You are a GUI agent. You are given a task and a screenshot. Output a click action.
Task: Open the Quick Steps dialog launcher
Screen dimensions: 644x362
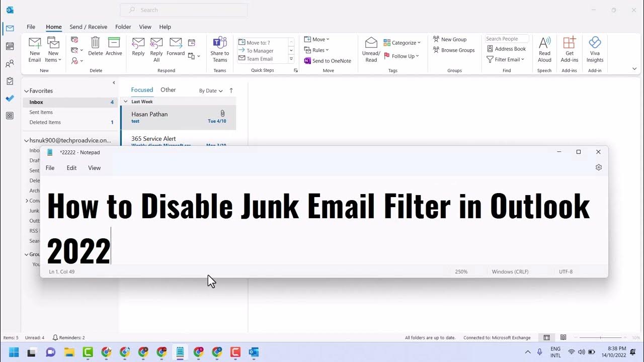[x=296, y=70]
